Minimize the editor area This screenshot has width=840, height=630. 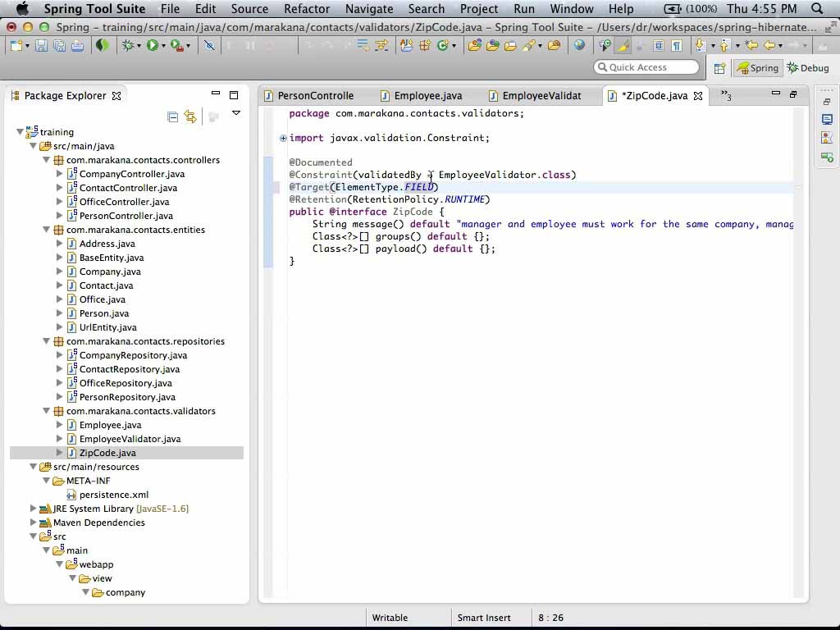tap(776, 94)
